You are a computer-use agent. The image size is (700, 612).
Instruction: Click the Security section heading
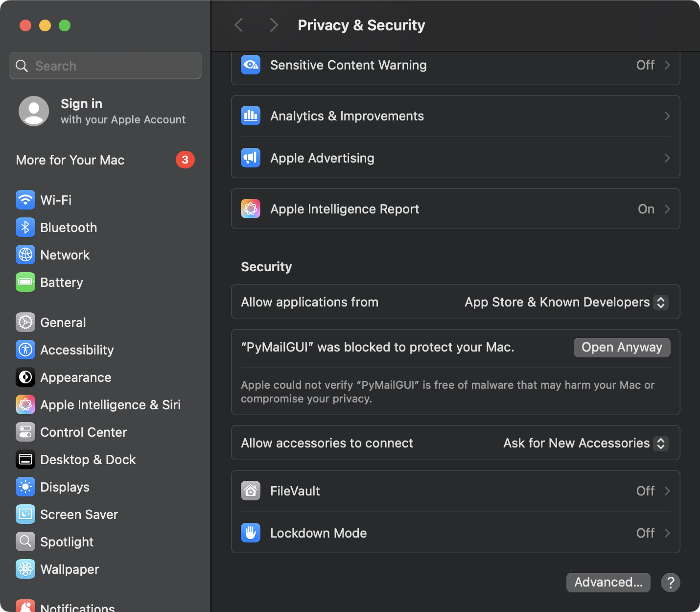(266, 266)
